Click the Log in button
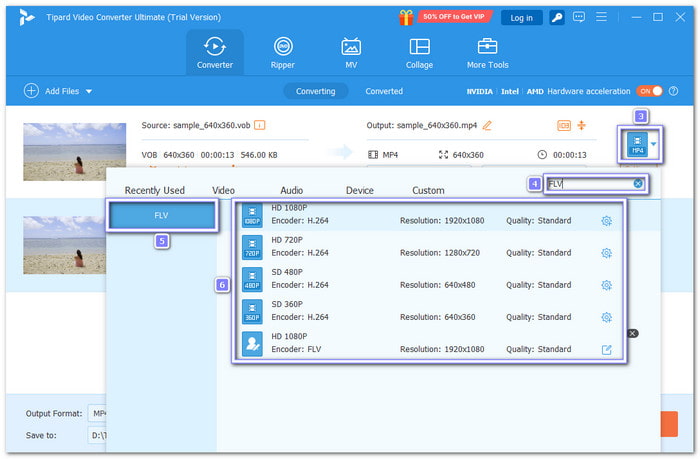The image size is (700, 459). pos(522,17)
